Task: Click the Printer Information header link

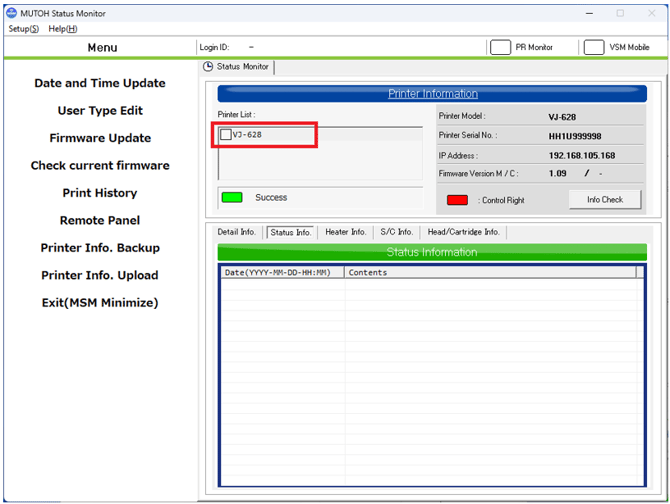Action: click(x=432, y=94)
